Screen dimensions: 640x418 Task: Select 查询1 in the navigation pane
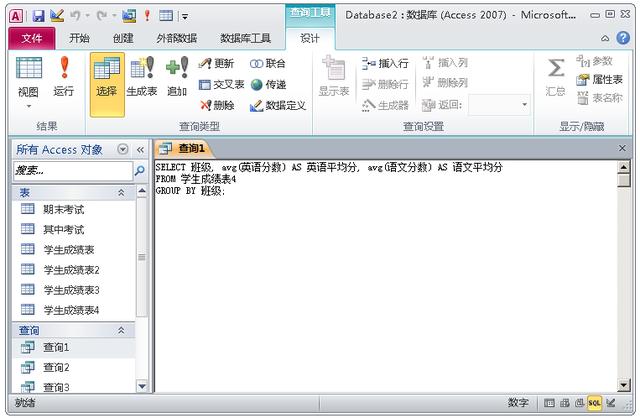74,347
